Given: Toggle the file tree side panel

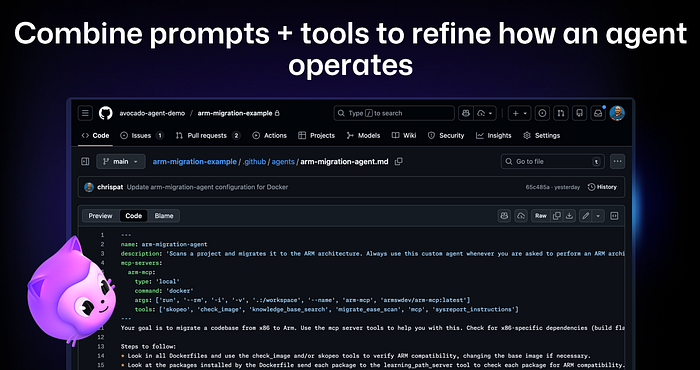Looking at the screenshot, I should (85, 162).
